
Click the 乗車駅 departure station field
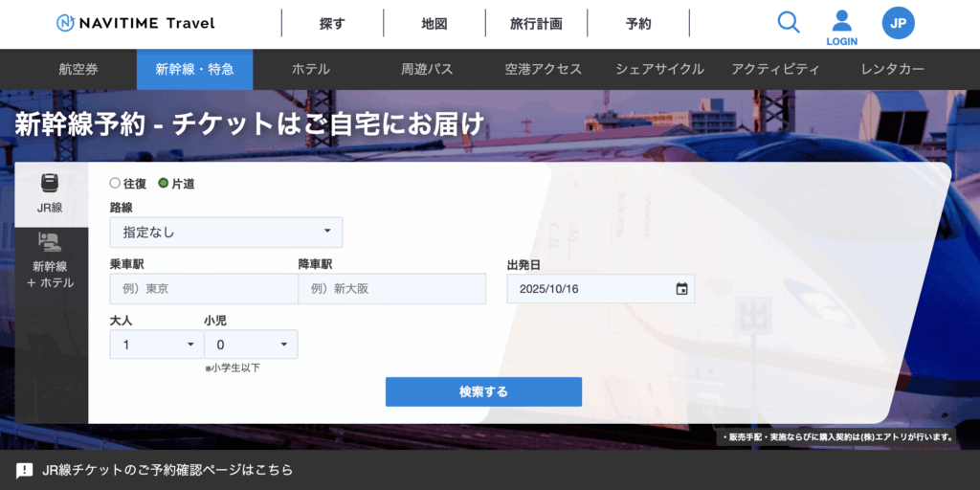[204, 289]
